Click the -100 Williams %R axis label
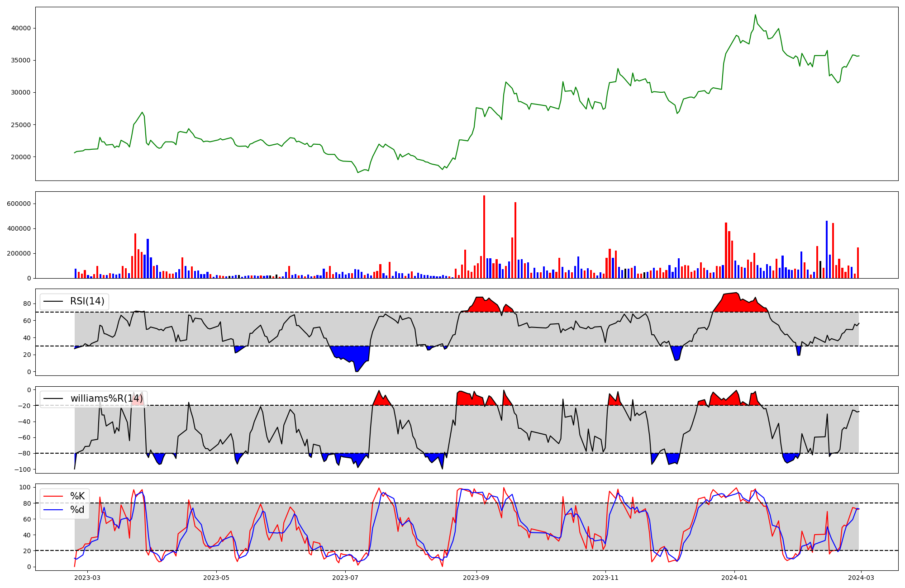The image size is (905, 588). coord(23,469)
